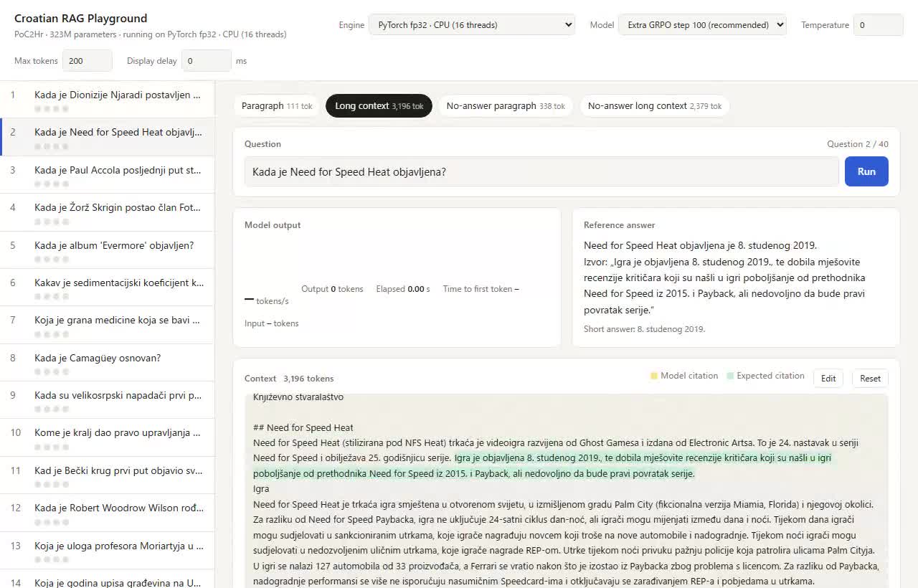Click the highlighted expected citation sentence
The height and width of the screenshot is (588, 918).
(543, 465)
